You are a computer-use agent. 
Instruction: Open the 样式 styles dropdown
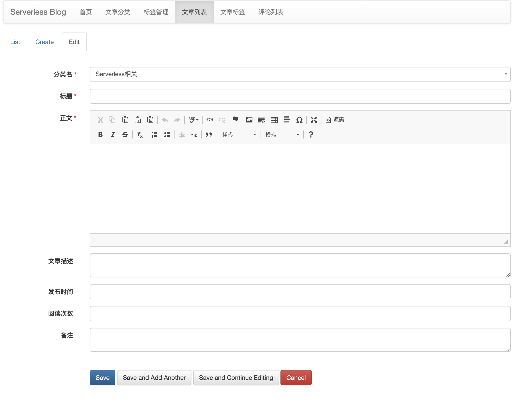(239, 134)
